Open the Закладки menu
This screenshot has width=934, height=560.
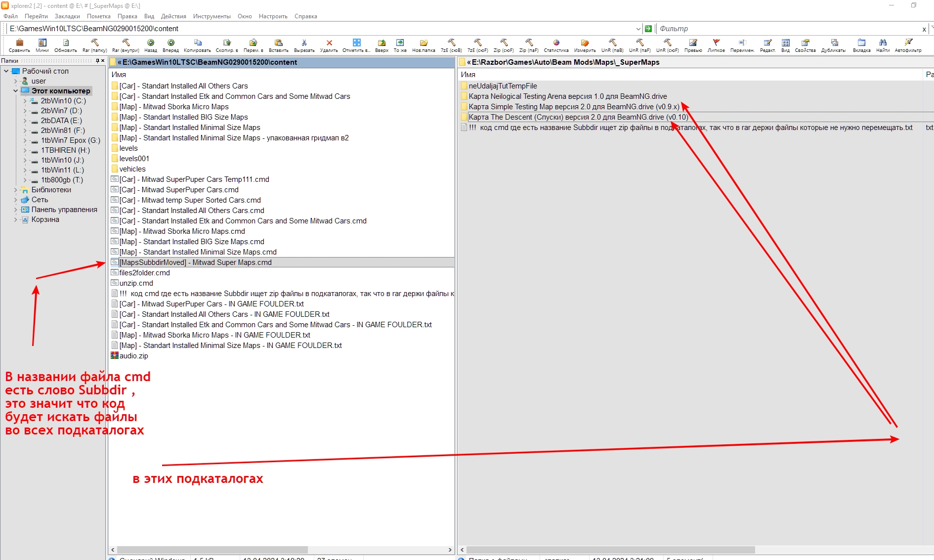(x=67, y=16)
